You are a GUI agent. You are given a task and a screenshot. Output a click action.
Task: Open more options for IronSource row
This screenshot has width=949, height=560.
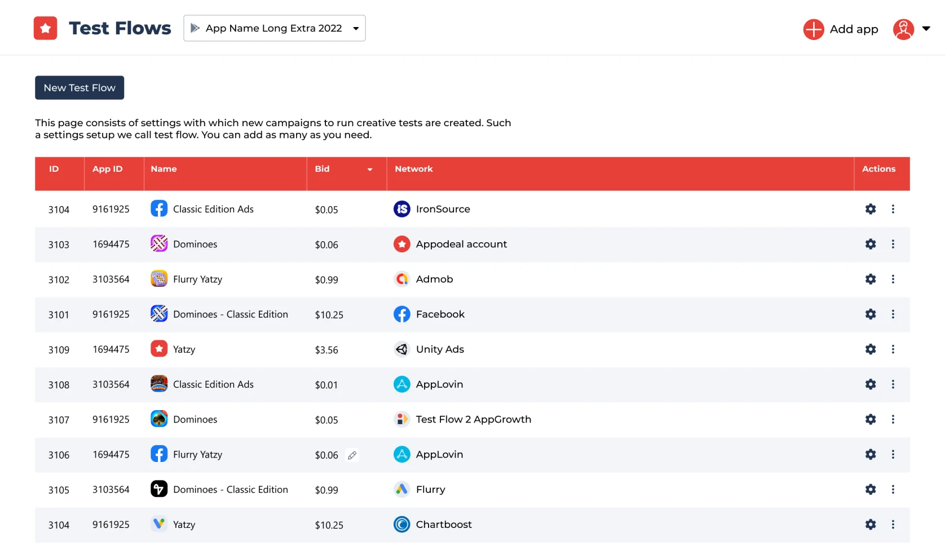pos(893,209)
